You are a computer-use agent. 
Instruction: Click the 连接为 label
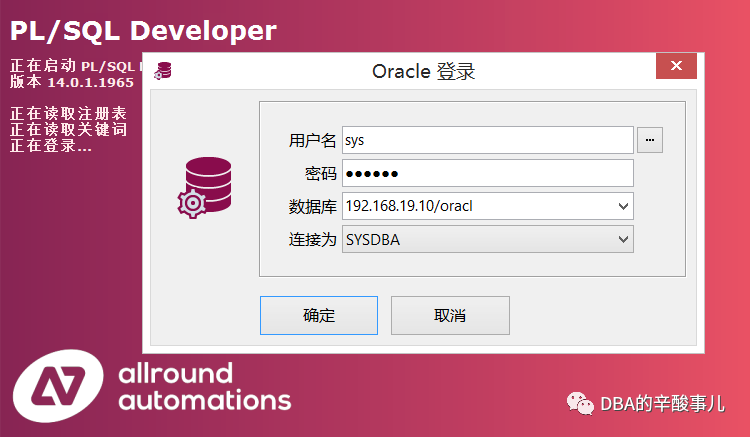313,240
